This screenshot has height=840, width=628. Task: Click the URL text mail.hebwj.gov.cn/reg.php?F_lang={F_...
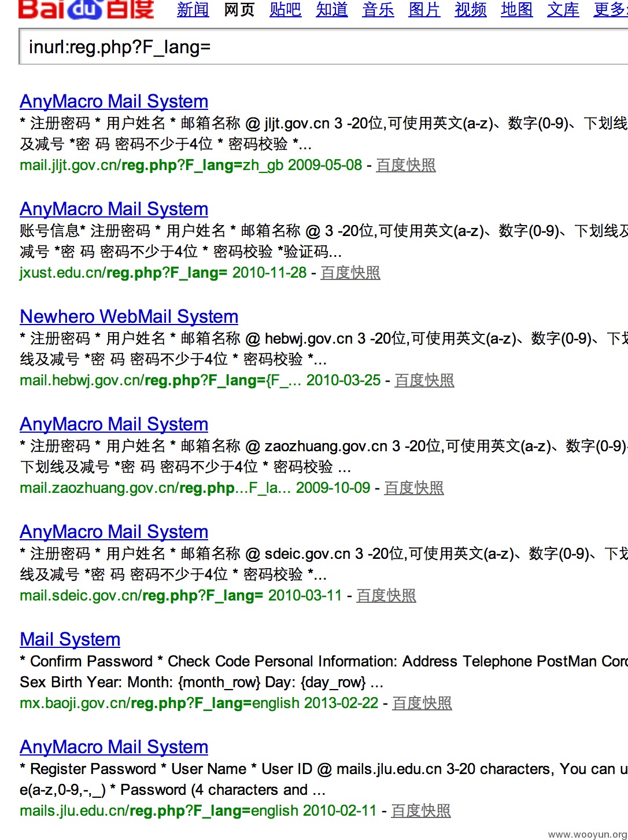point(160,380)
